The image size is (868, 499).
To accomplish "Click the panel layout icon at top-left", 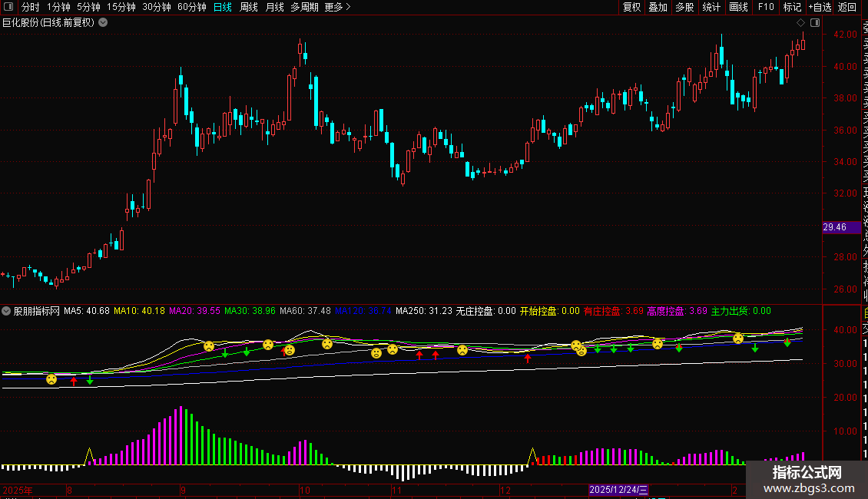I will tap(8, 7).
